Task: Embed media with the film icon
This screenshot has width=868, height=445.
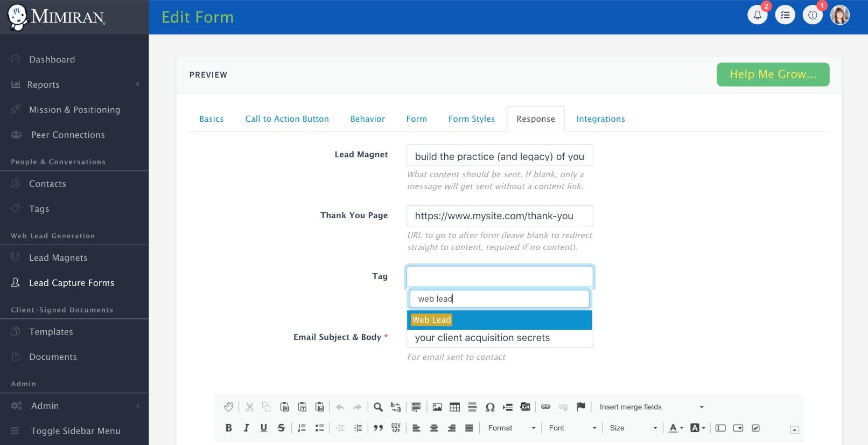Action: (x=525, y=407)
